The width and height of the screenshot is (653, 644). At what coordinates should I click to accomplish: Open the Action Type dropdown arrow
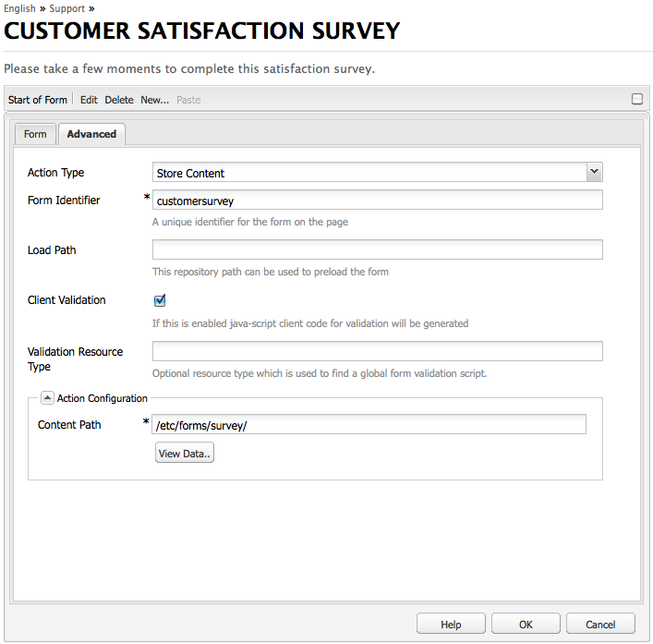pyautogui.click(x=594, y=172)
